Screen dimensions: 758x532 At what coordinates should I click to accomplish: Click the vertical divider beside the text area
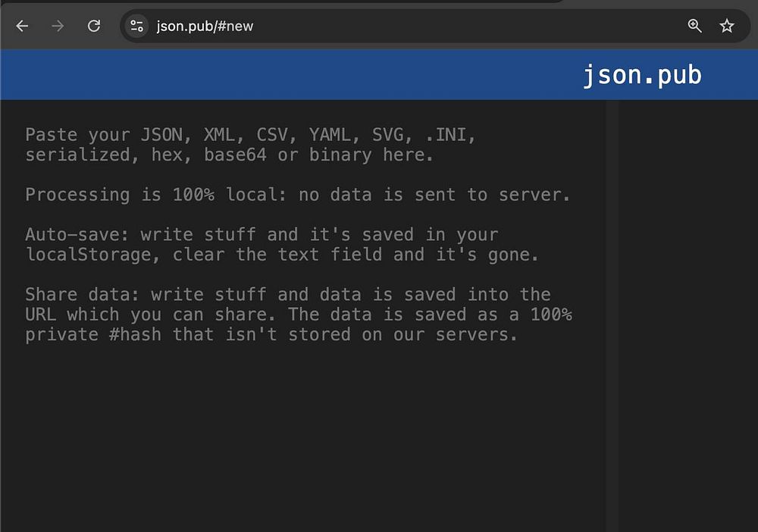coord(612,316)
